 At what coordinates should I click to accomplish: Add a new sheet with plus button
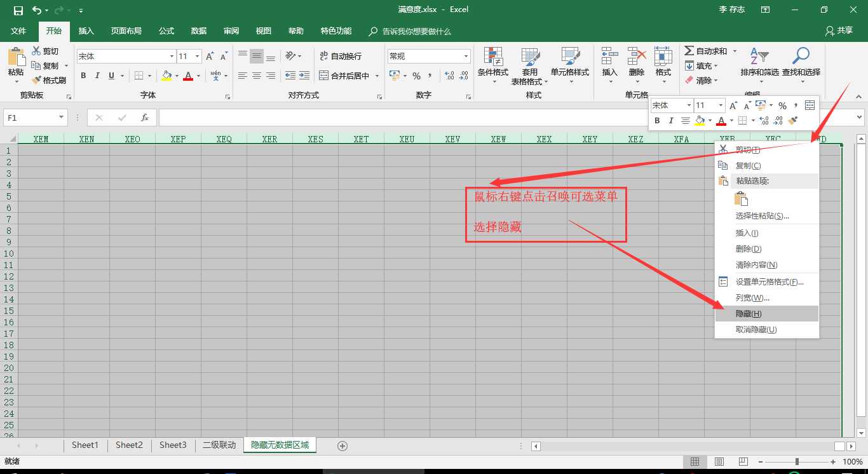click(x=342, y=446)
